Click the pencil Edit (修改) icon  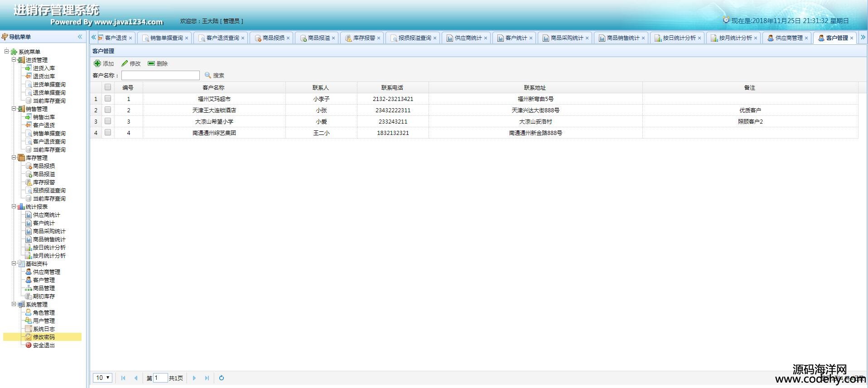click(x=125, y=63)
